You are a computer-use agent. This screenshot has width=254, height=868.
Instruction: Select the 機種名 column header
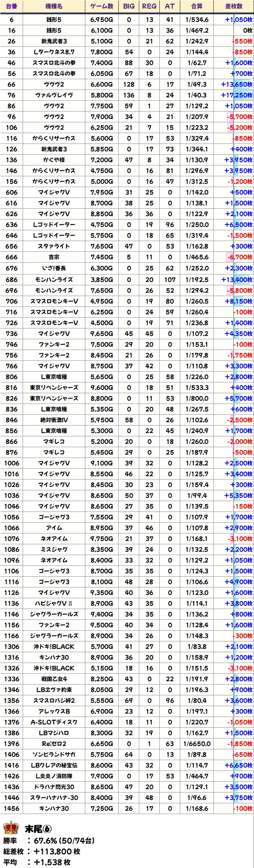pyautogui.click(x=54, y=6)
